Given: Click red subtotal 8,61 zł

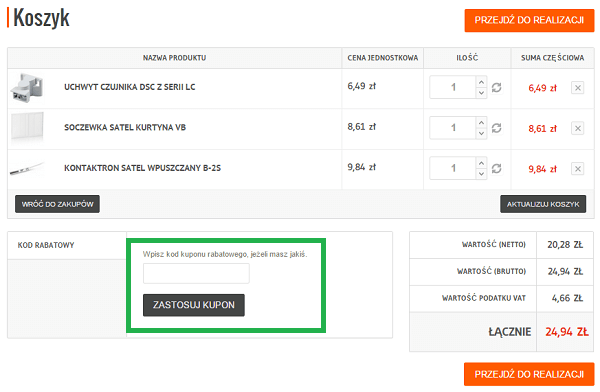Looking at the screenshot, I should tap(543, 129).
